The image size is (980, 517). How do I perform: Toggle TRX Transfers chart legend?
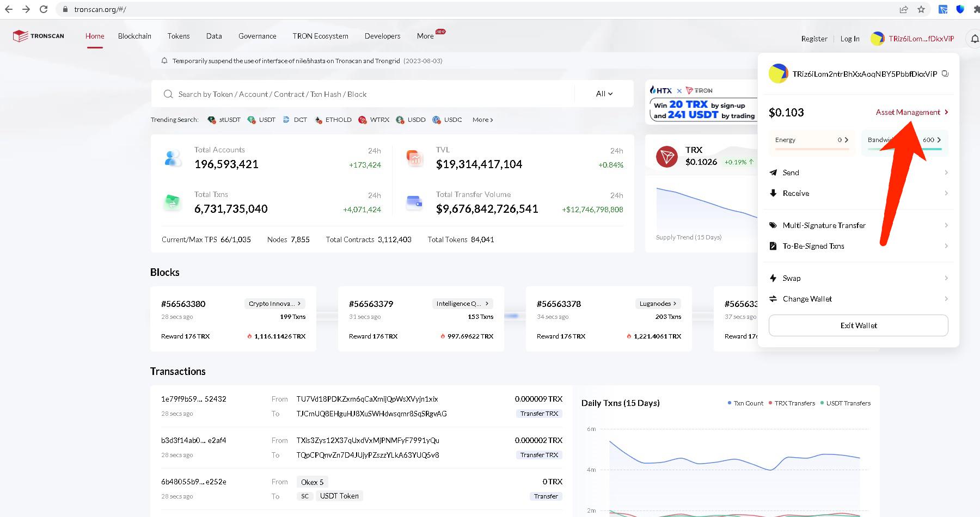(x=792, y=403)
